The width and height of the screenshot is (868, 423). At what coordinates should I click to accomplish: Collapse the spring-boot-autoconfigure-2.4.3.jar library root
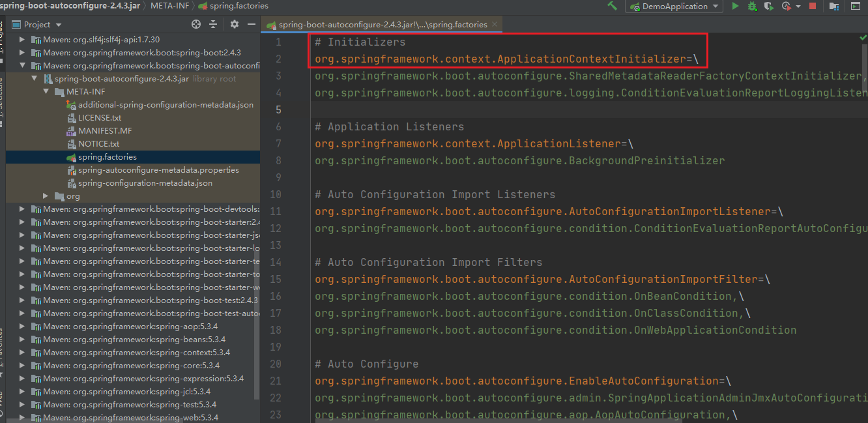coord(34,79)
